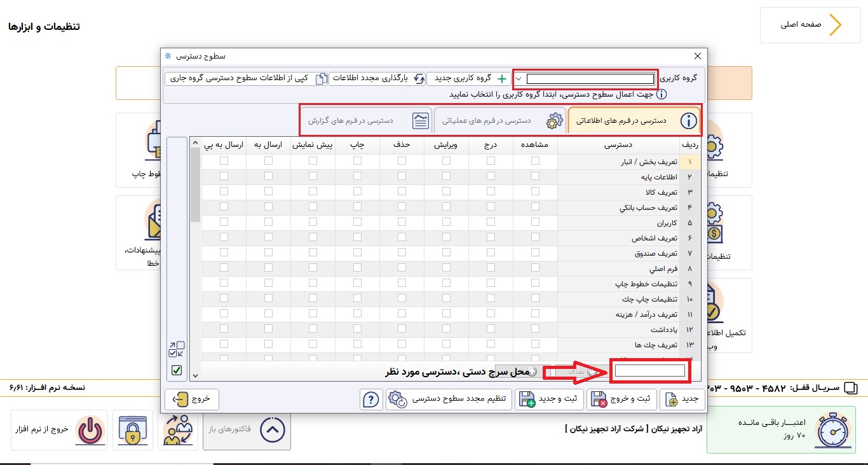
Task: Click the پیش نمایش column header
Action: (313, 145)
